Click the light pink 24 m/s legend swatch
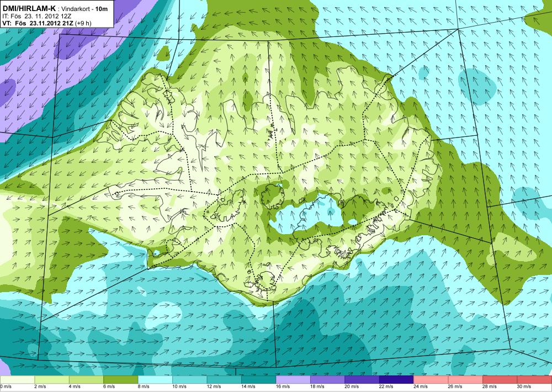This screenshot has height=392, width=552. (x=431, y=380)
